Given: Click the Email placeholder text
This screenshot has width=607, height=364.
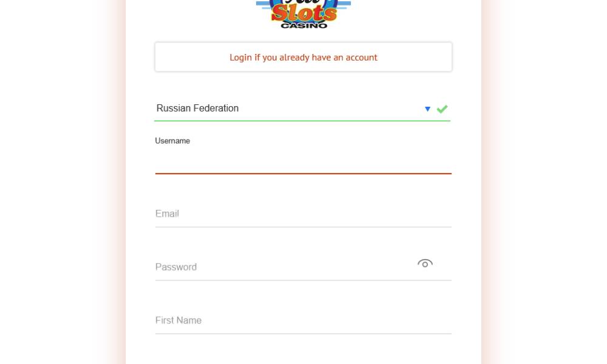Looking at the screenshot, I should coord(167,214).
